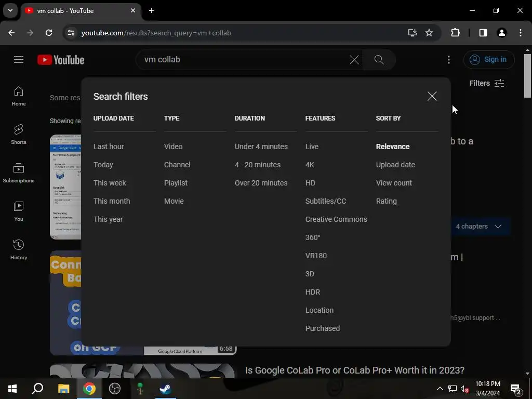Viewport: 532px width, 399px height.
Task: View site information icon in address bar
Action: (x=71, y=33)
